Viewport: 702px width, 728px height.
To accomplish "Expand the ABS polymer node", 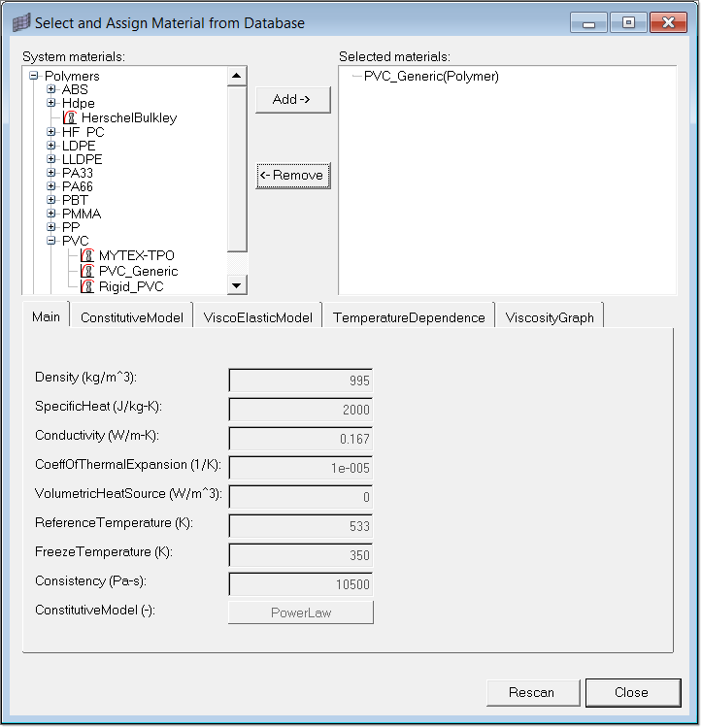I will (x=51, y=90).
